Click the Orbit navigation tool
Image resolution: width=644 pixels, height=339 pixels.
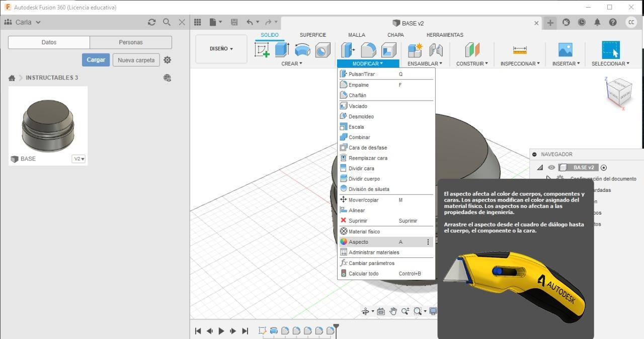pos(366,311)
